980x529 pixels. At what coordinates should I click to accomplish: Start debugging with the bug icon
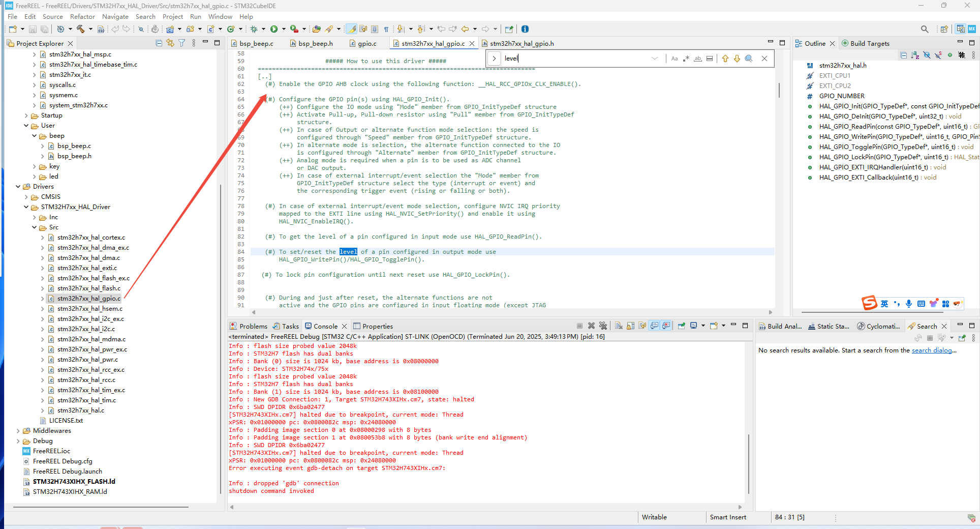click(254, 29)
